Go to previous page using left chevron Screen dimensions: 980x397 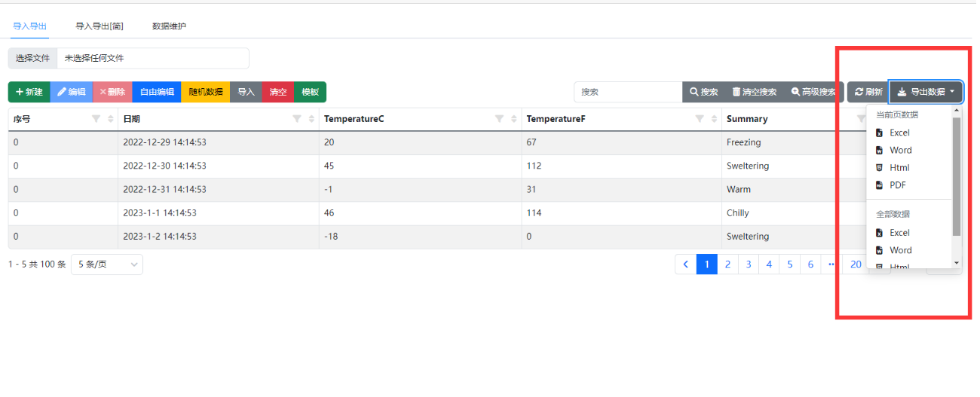[685, 264]
